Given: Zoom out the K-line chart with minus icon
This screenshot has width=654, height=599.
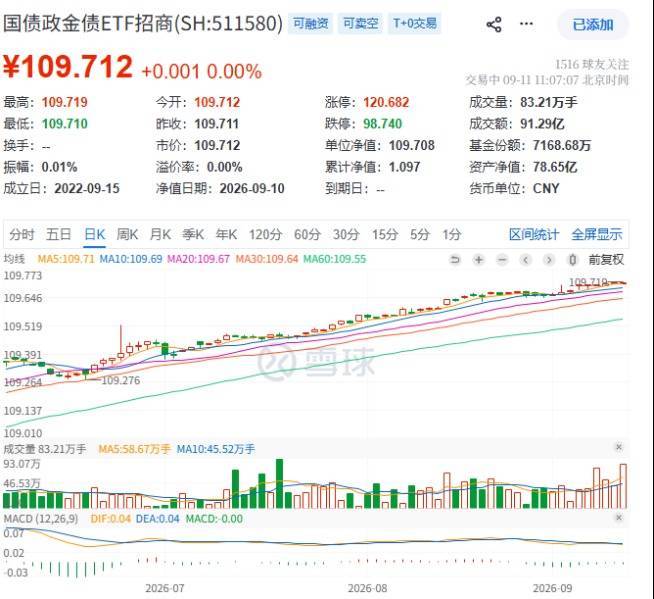Looking at the screenshot, I should point(502,260).
